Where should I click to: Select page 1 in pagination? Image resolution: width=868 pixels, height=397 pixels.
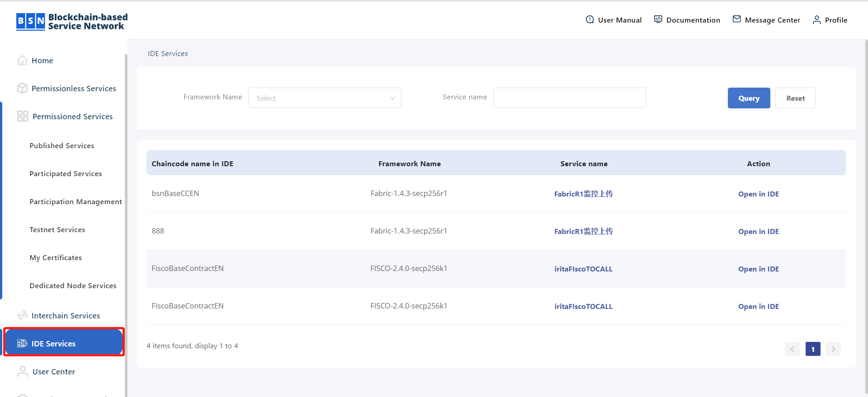pyautogui.click(x=813, y=349)
